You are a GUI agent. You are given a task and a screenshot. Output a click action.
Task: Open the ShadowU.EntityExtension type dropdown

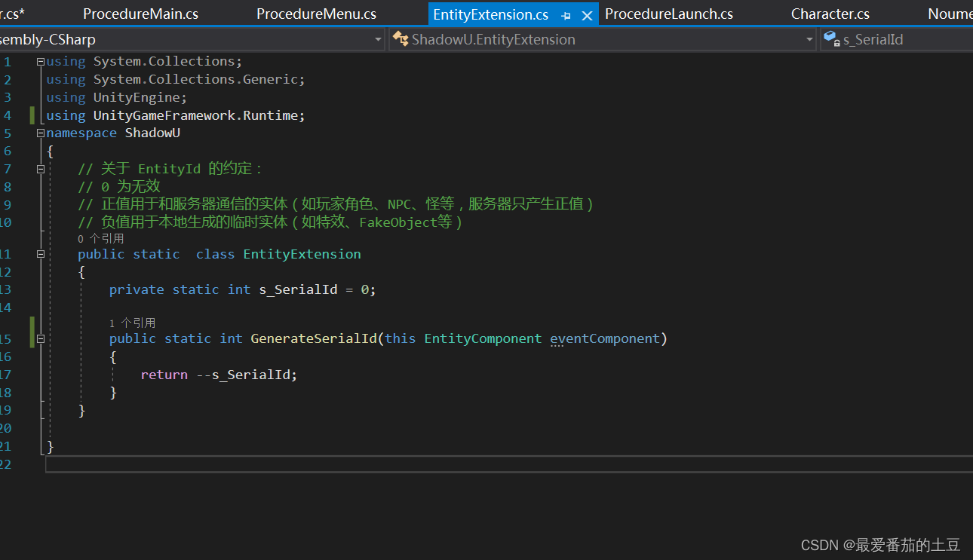(808, 39)
